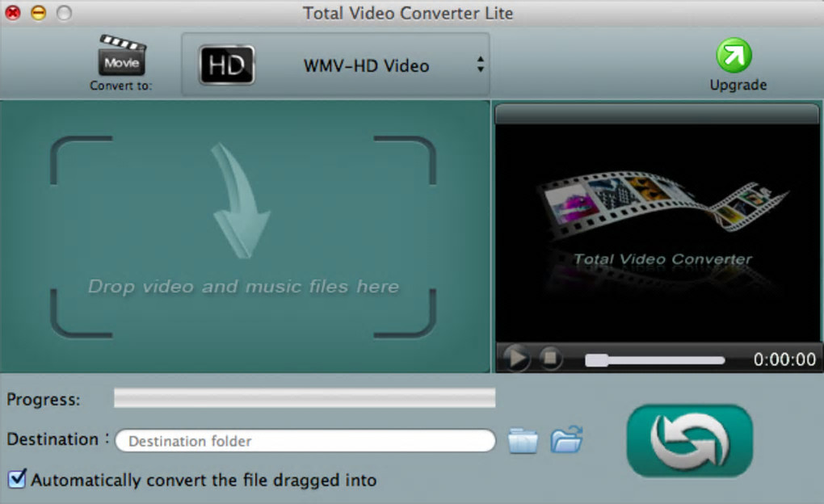The width and height of the screenshot is (824, 504).
Task: Click the format selector up-down arrows
Action: pos(481,64)
